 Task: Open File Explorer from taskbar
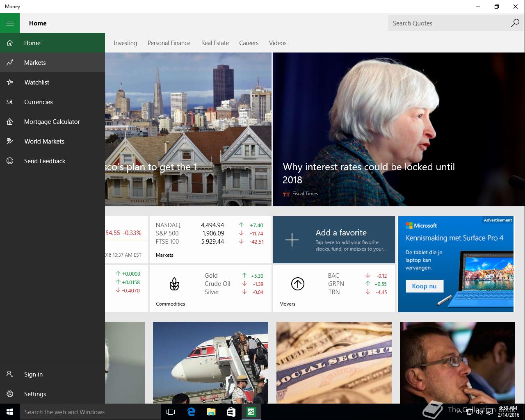coord(211,412)
